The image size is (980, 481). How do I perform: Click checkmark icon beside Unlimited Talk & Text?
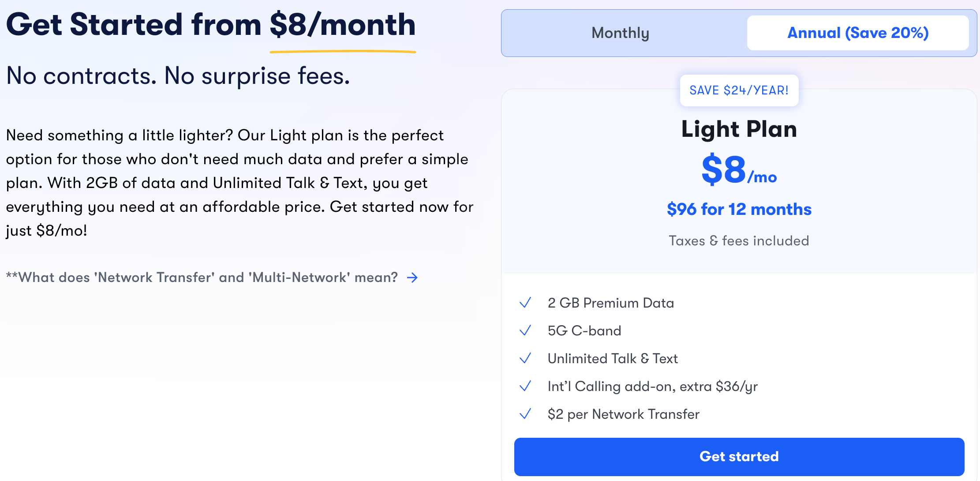pyautogui.click(x=525, y=358)
